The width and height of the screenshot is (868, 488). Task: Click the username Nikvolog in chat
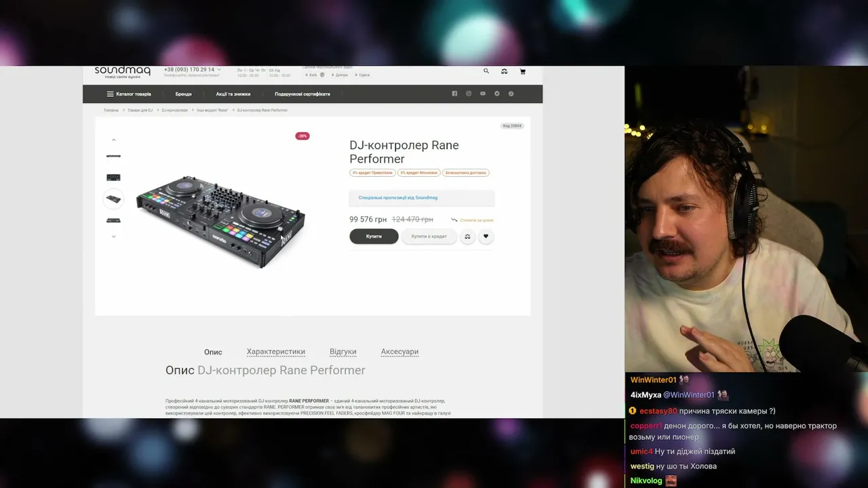tap(646, 481)
